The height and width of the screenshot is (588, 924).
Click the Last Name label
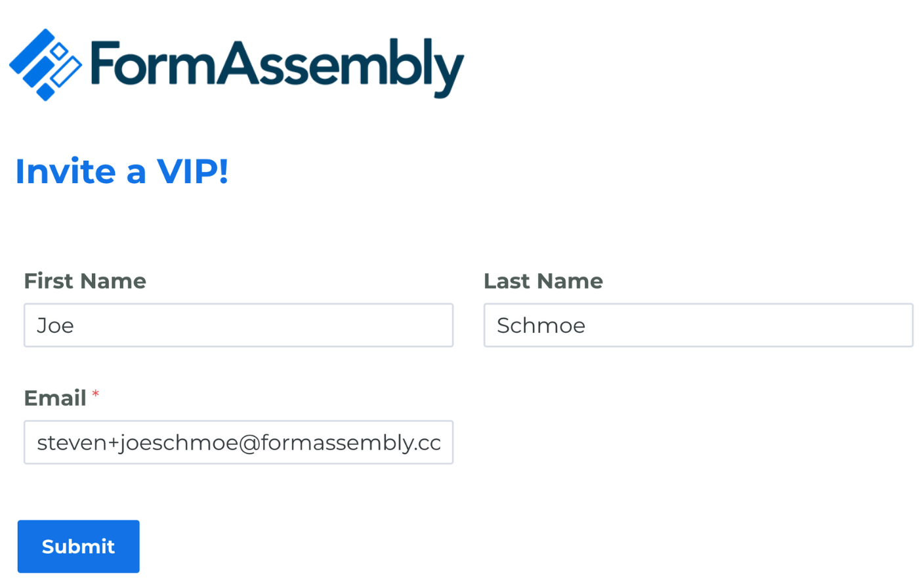543,281
